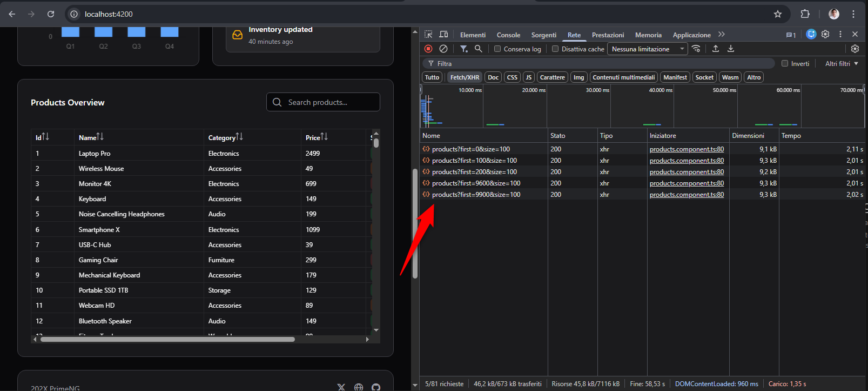The height and width of the screenshot is (391, 868).
Task: Open network search with magnifier icon
Action: 479,49
